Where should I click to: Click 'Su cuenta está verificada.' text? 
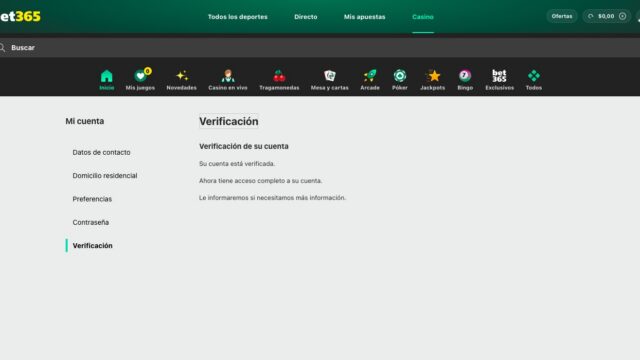tap(237, 164)
